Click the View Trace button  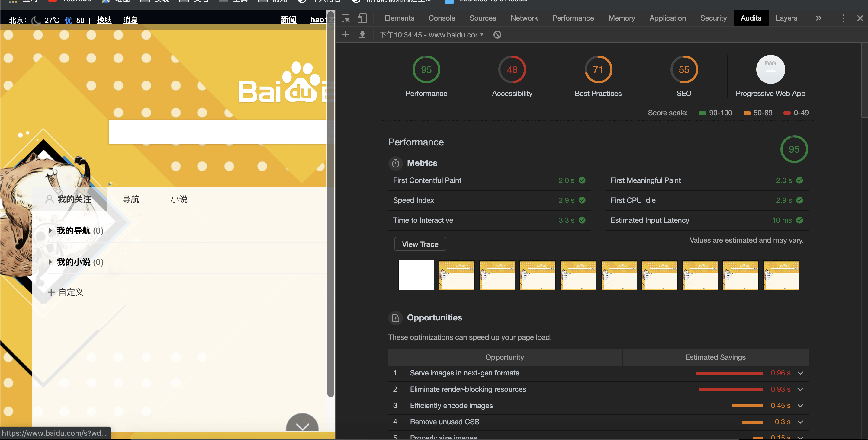tap(420, 244)
